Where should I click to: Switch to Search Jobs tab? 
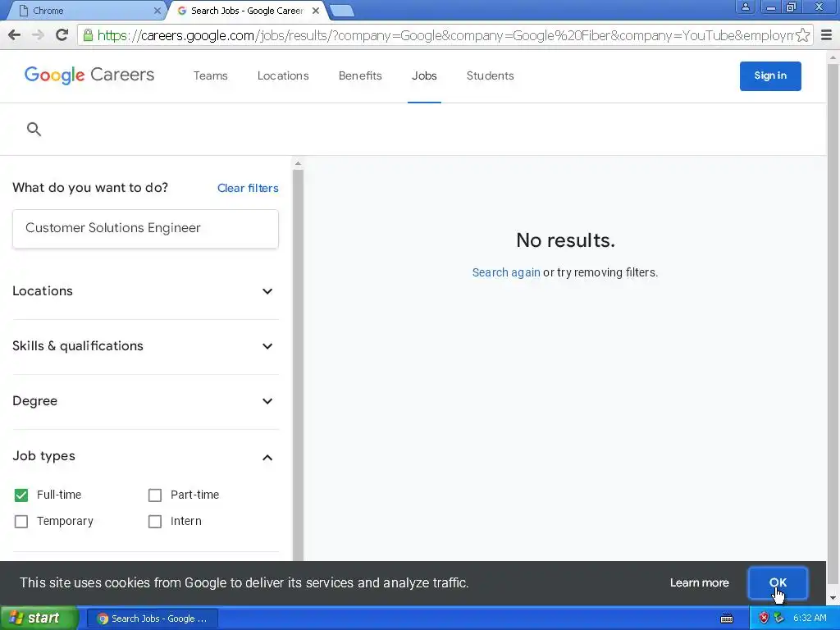248,11
